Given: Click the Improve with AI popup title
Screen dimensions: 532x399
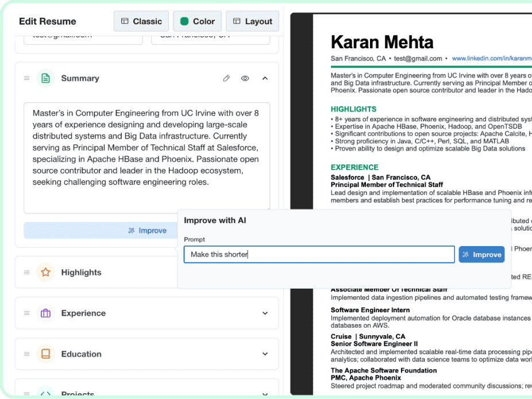Looking at the screenshot, I should click(215, 220).
